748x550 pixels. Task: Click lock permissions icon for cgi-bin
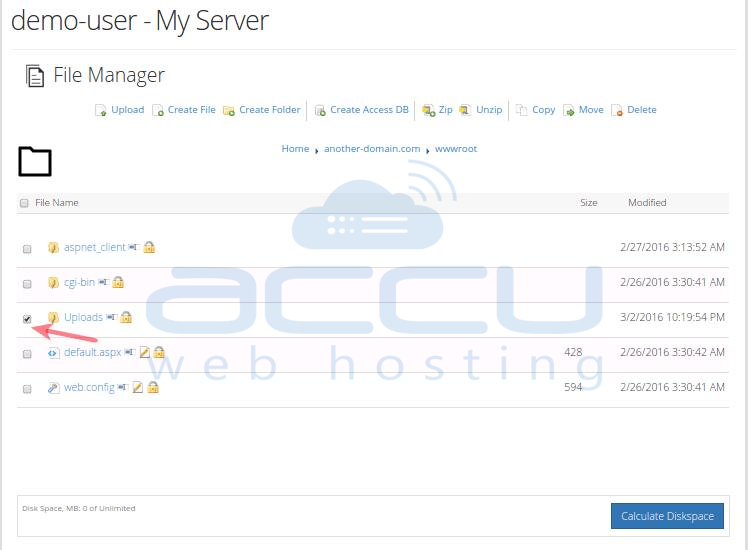[x=118, y=282]
